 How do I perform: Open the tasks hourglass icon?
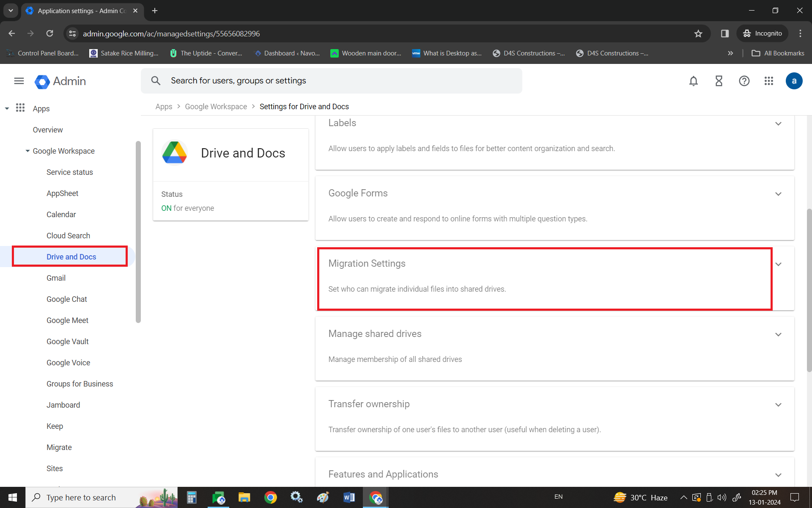pos(719,81)
